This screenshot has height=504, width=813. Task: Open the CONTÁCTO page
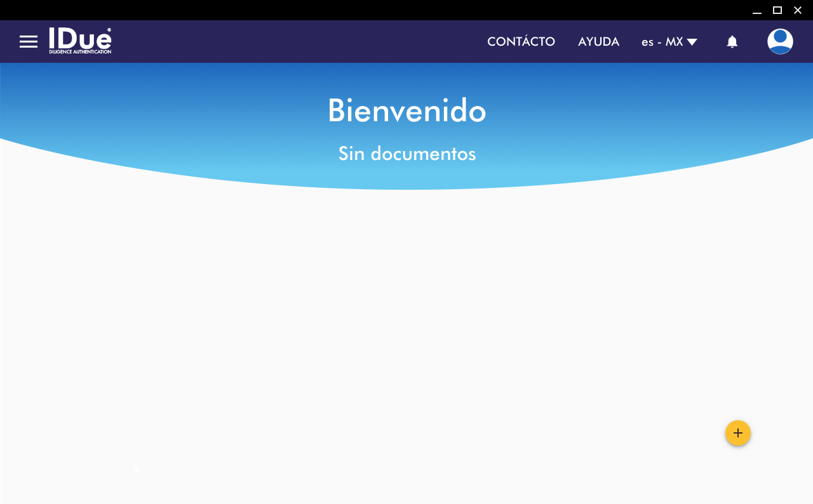click(521, 42)
